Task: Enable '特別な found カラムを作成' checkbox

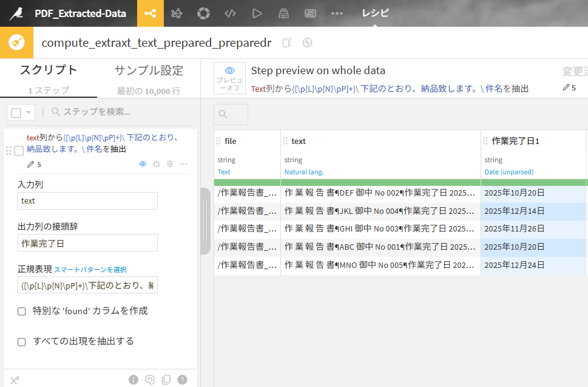Action: coord(22,311)
